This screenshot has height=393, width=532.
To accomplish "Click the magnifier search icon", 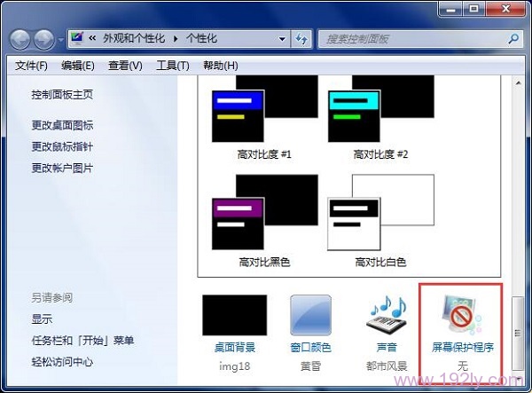I will pyautogui.click(x=513, y=39).
